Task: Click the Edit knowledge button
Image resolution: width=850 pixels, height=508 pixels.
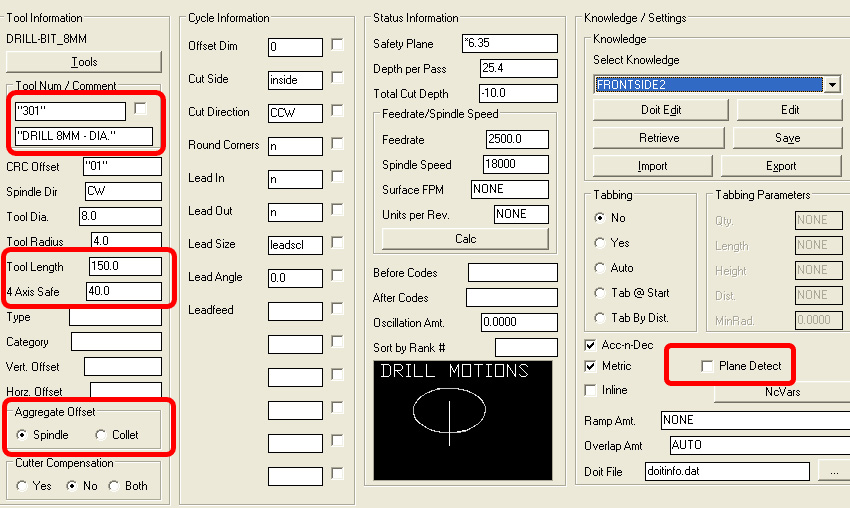Action: (x=789, y=110)
